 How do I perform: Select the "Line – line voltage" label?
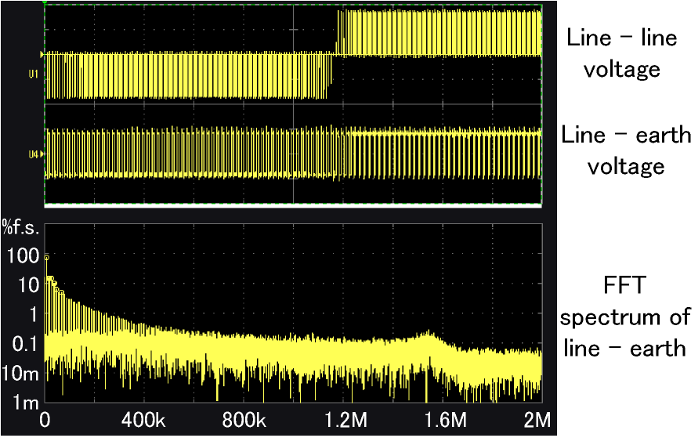[x=613, y=54]
